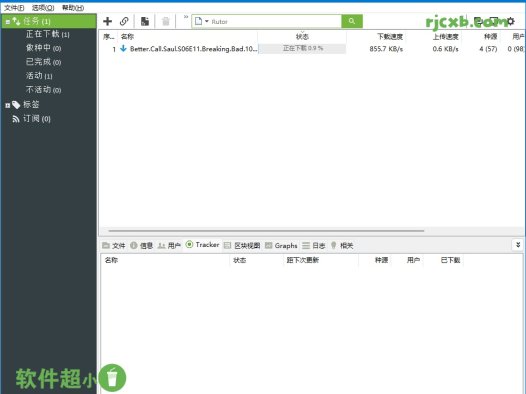Sort by 用户 column in torrent list

(518, 37)
